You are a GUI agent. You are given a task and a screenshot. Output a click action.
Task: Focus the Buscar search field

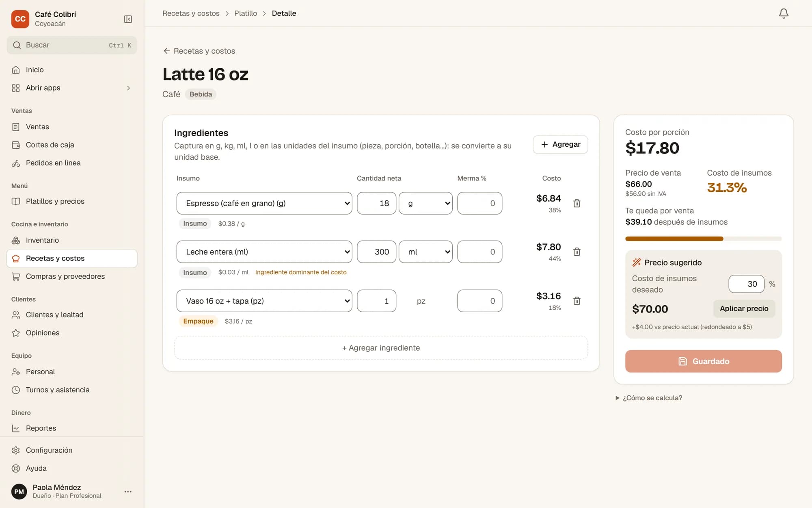(72, 45)
